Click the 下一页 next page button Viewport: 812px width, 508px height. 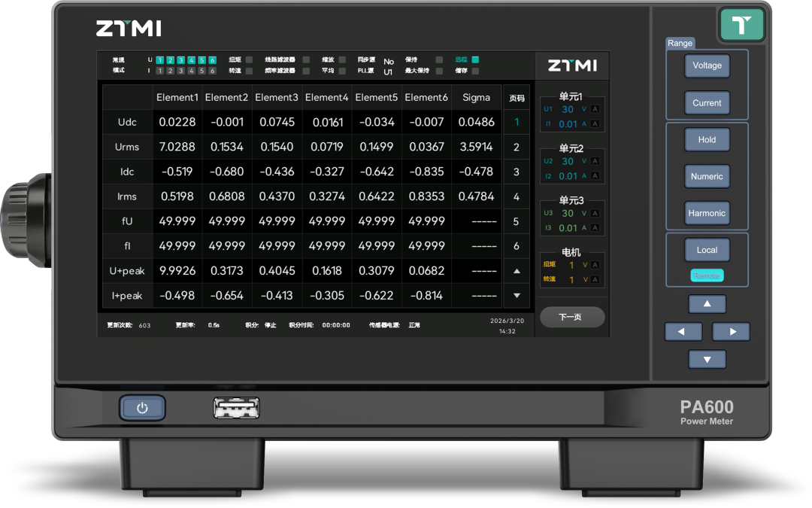[x=571, y=317]
